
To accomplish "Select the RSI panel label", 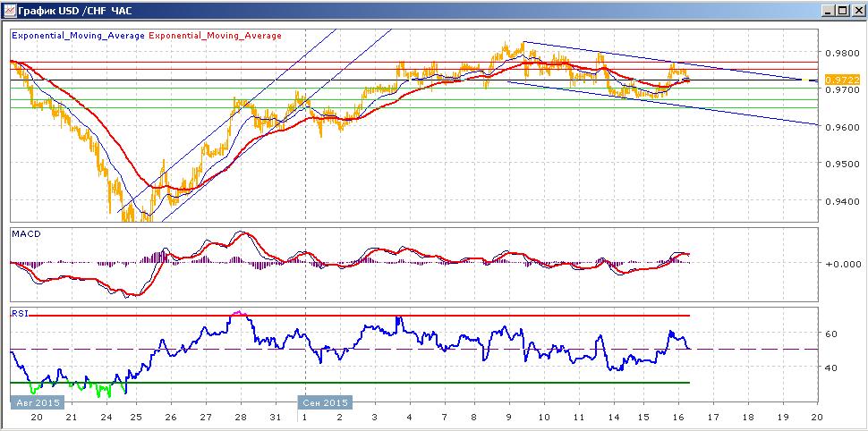I will pyautogui.click(x=18, y=313).
